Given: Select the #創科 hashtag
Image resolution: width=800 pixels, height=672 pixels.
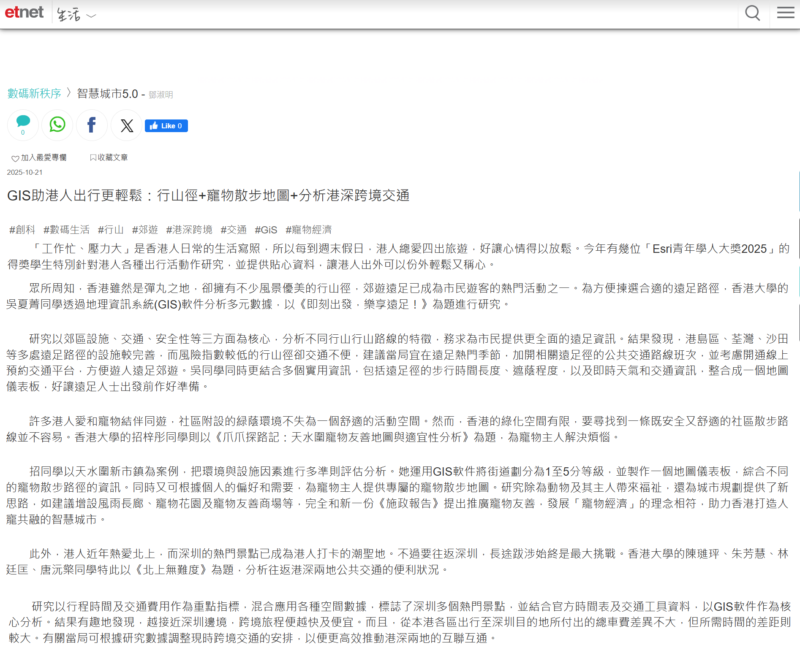Looking at the screenshot, I should pyautogui.click(x=22, y=230).
